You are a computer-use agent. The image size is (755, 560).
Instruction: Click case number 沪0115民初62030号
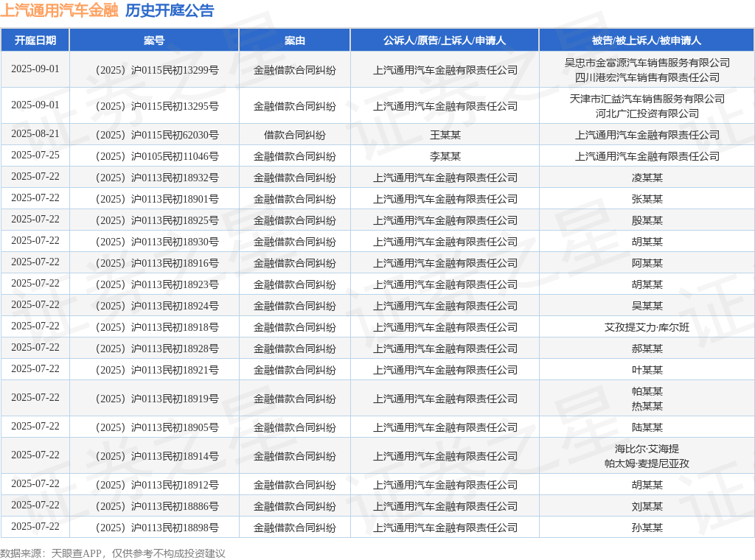tap(157, 135)
